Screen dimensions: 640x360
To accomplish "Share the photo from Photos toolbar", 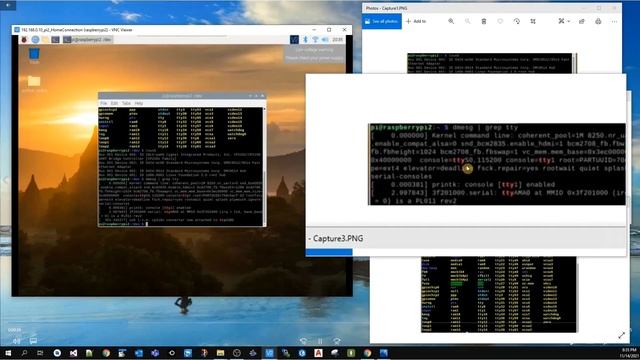I will tap(582, 21).
